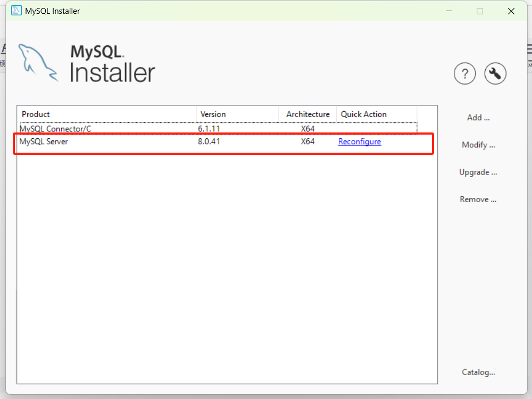Click the Modify button
This screenshot has width=532, height=399.
tap(478, 145)
